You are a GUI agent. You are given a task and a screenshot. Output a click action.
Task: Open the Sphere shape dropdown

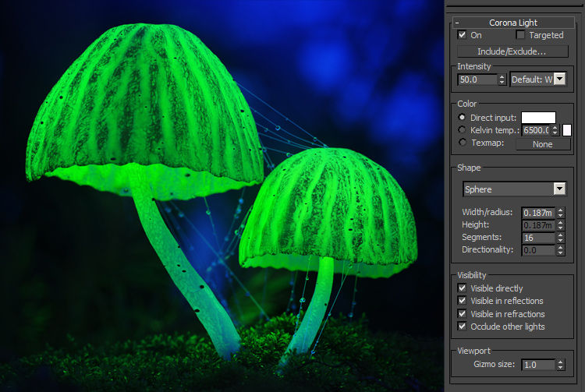tap(515, 189)
